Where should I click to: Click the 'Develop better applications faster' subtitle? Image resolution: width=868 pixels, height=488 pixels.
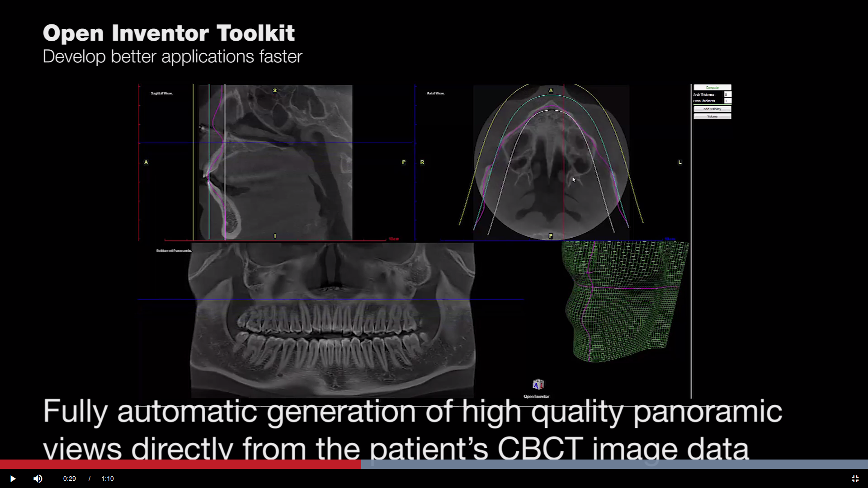point(172,57)
